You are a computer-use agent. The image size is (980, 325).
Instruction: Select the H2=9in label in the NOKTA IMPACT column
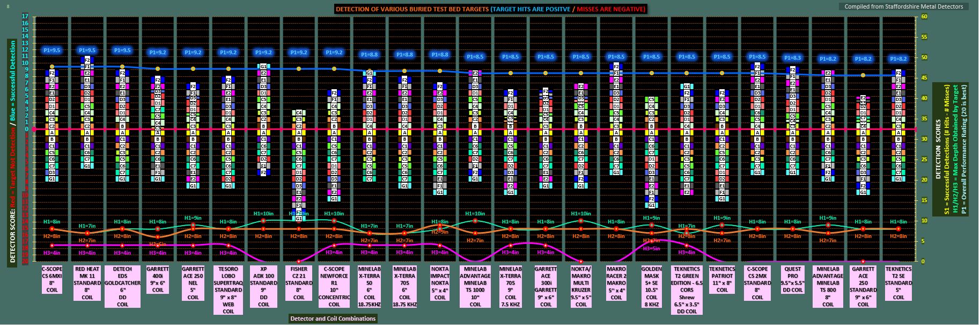click(x=440, y=232)
